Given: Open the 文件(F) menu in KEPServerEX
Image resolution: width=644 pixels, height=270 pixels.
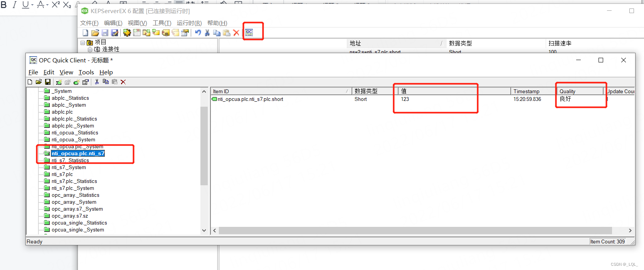Looking at the screenshot, I should [89, 23].
